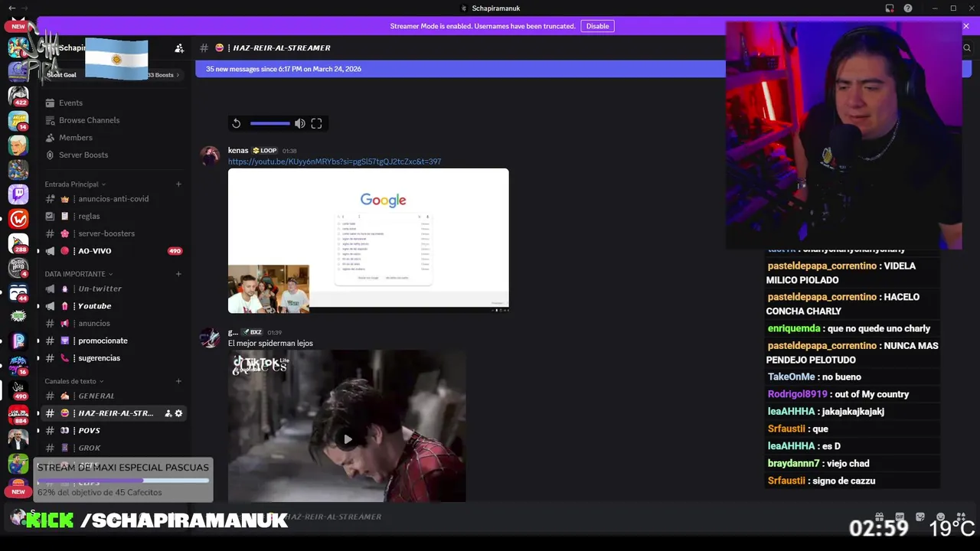
Task: Select the POVS channel
Action: coord(113,430)
